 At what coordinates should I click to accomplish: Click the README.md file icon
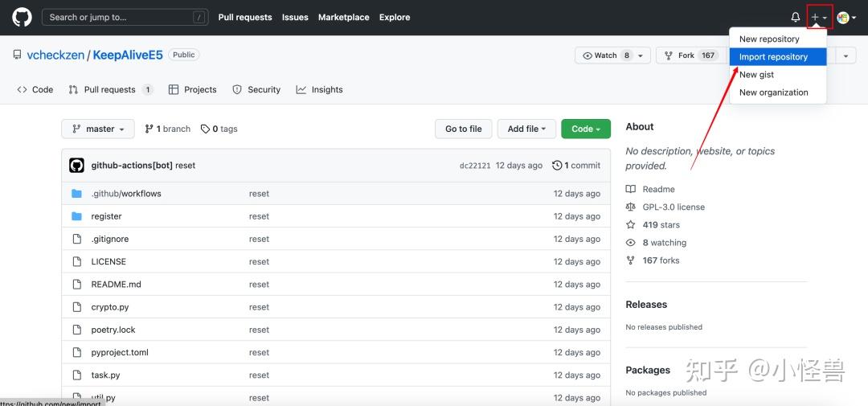[x=77, y=284]
